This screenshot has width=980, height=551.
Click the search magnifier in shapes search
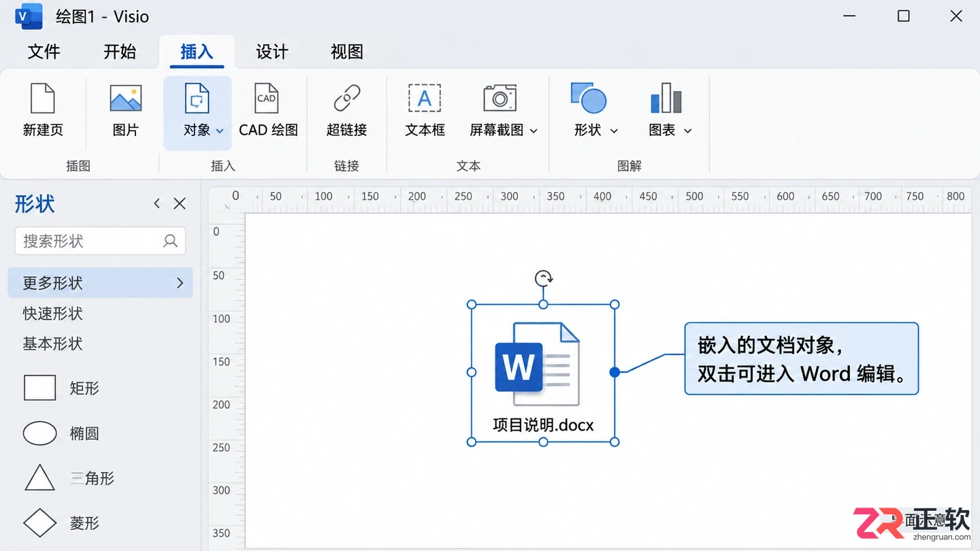click(x=170, y=241)
